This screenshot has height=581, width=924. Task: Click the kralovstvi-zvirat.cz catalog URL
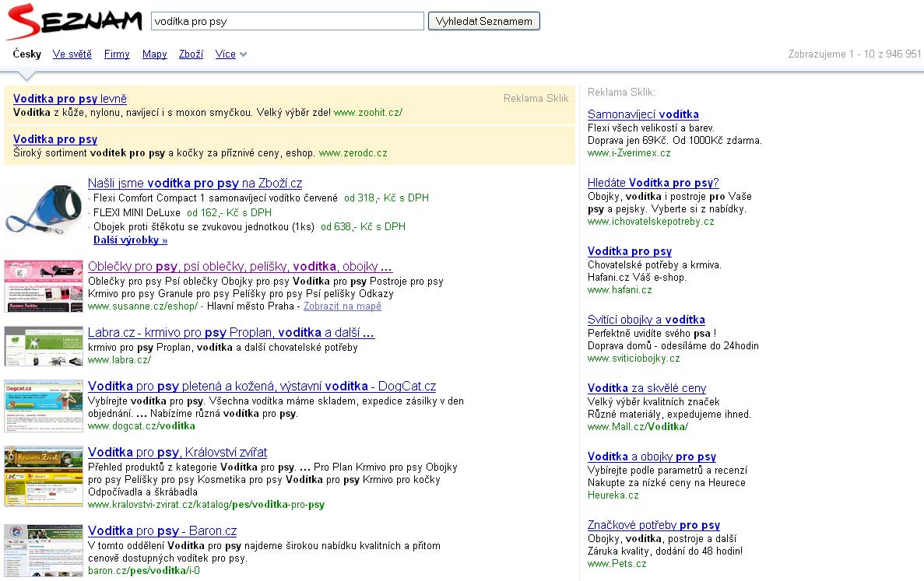pos(206,505)
